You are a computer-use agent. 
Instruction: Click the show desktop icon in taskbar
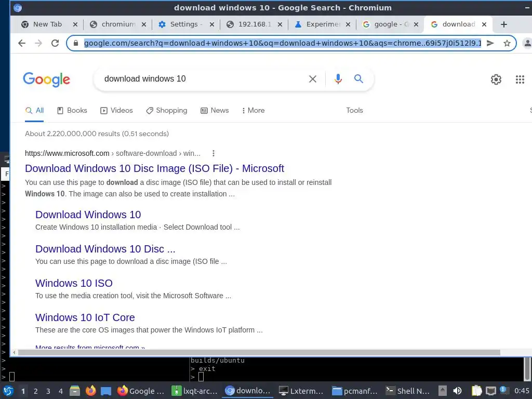point(106,391)
